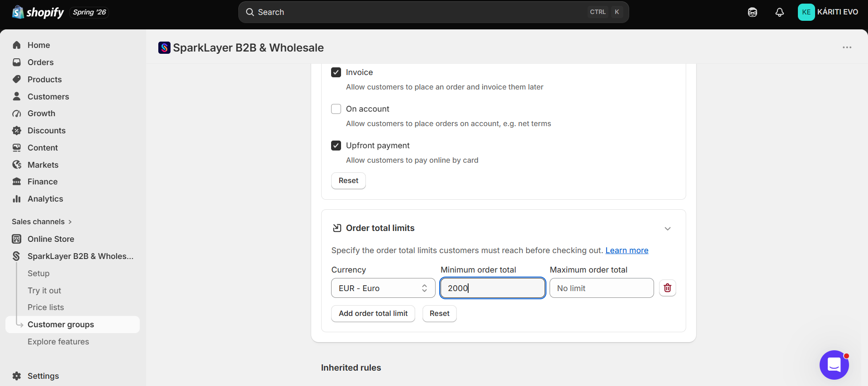Click the Orders inbox icon
This screenshot has height=386, width=868.
click(17, 62)
